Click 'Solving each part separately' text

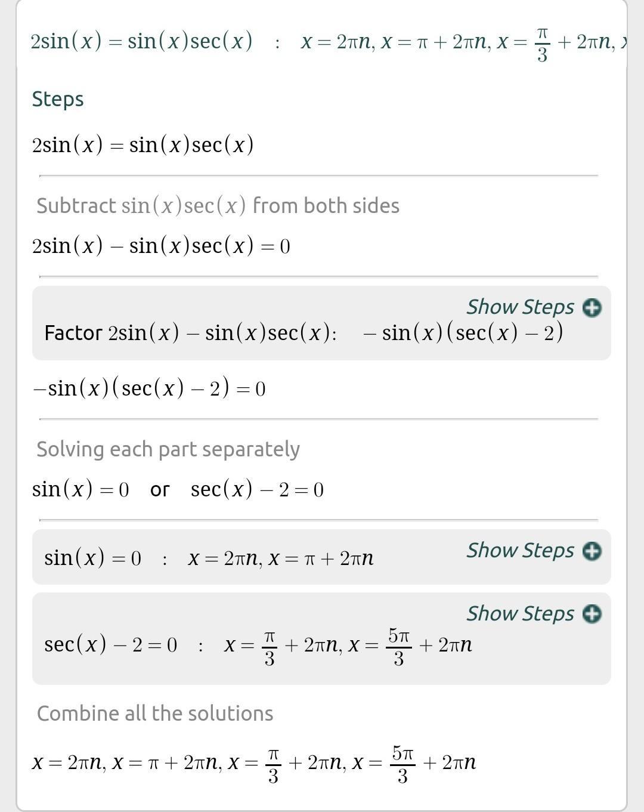pyautogui.click(x=168, y=449)
